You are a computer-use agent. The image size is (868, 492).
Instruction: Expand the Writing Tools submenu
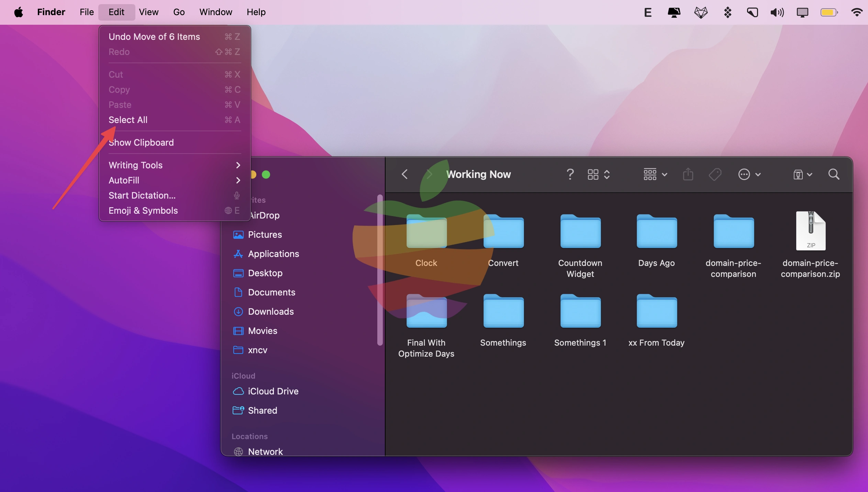coord(175,165)
